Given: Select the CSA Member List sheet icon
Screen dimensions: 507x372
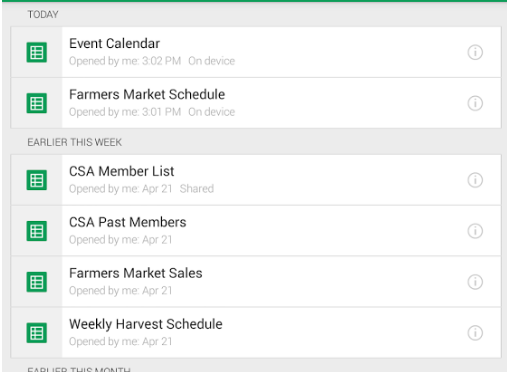Looking at the screenshot, I should 37,180.
